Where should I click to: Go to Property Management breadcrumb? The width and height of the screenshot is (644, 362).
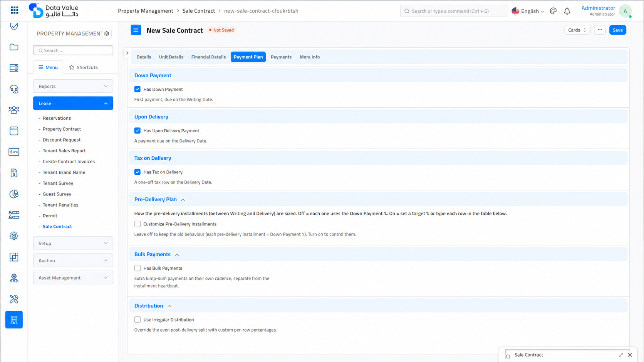click(146, 11)
